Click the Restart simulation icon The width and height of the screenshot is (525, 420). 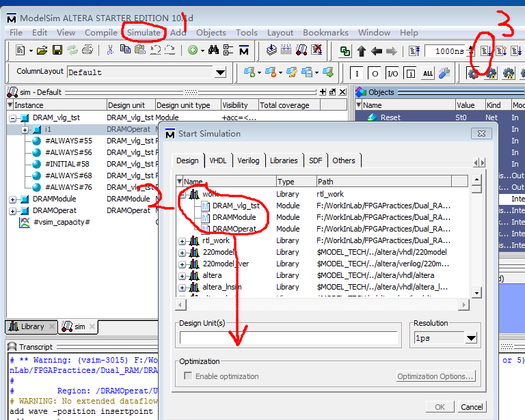tap(414, 51)
